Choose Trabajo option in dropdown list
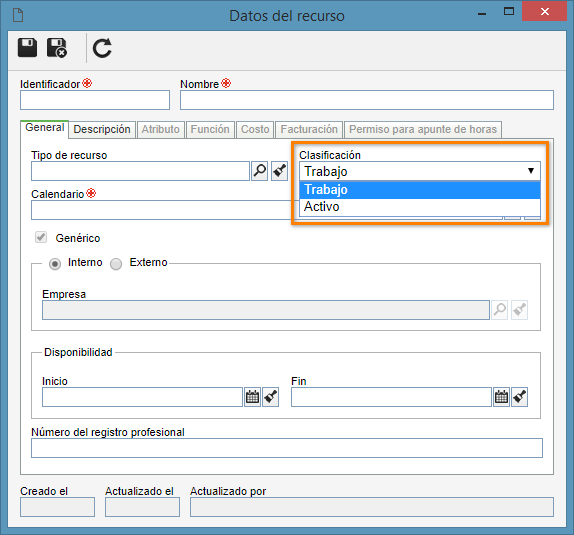Viewport: 574px width, 535px height. [420, 190]
